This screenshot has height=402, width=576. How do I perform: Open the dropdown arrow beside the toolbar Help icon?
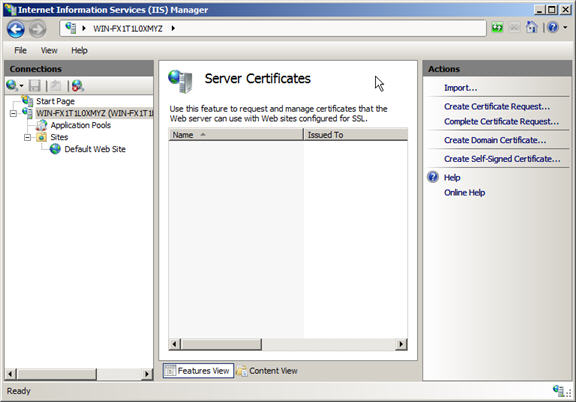(565, 28)
